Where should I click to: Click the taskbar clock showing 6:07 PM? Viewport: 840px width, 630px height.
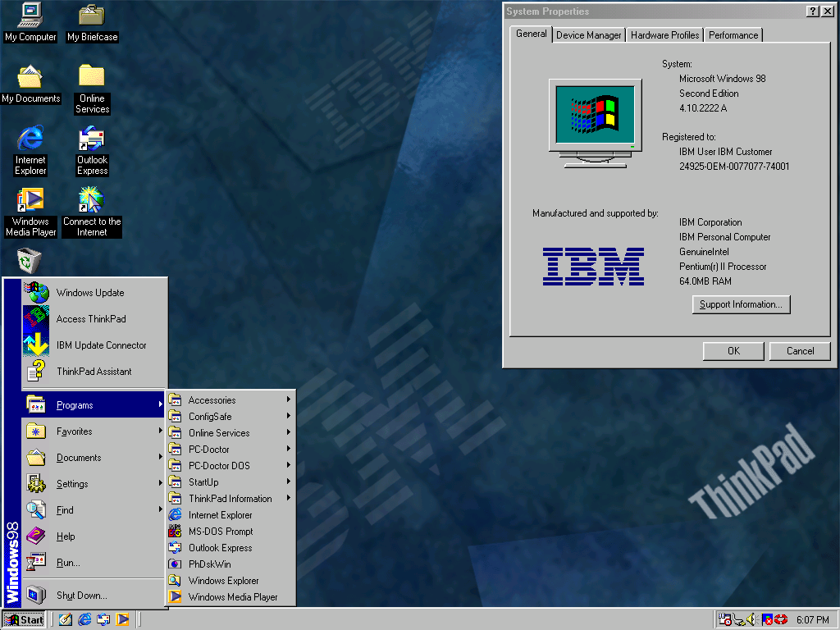coord(812,619)
